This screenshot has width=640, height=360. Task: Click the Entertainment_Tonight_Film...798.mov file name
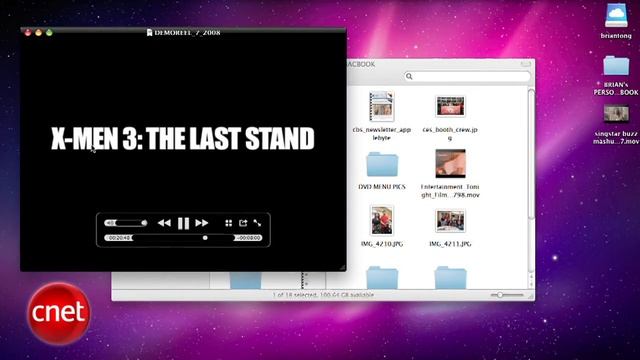point(450,191)
